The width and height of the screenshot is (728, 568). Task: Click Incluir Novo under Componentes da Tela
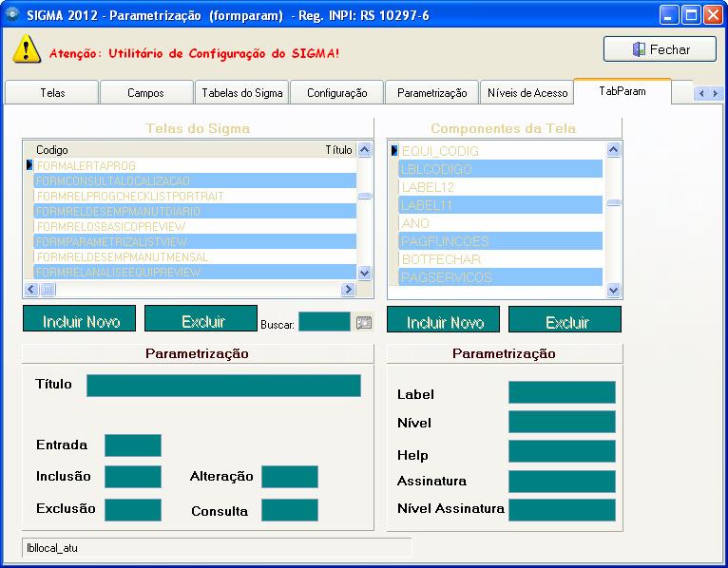[x=444, y=319]
